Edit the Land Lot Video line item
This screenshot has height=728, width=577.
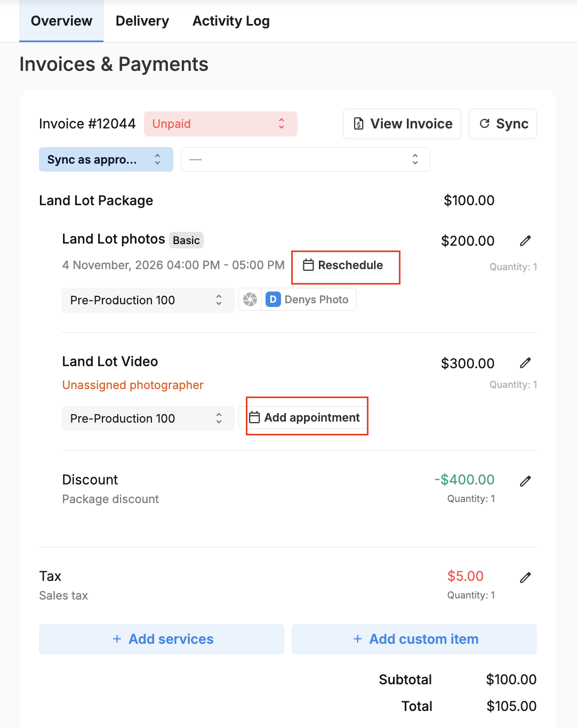coord(525,363)
